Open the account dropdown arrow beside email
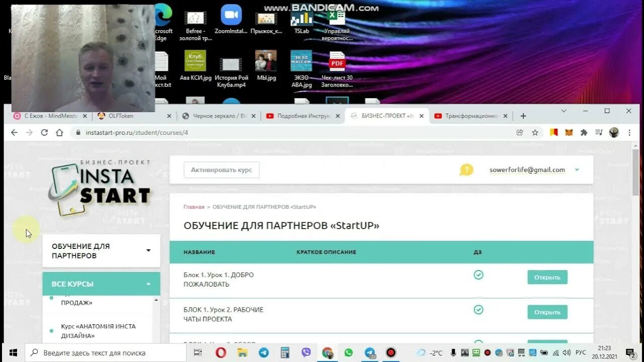644x362 pixels. pyautogui.click(x=577, y=170)
